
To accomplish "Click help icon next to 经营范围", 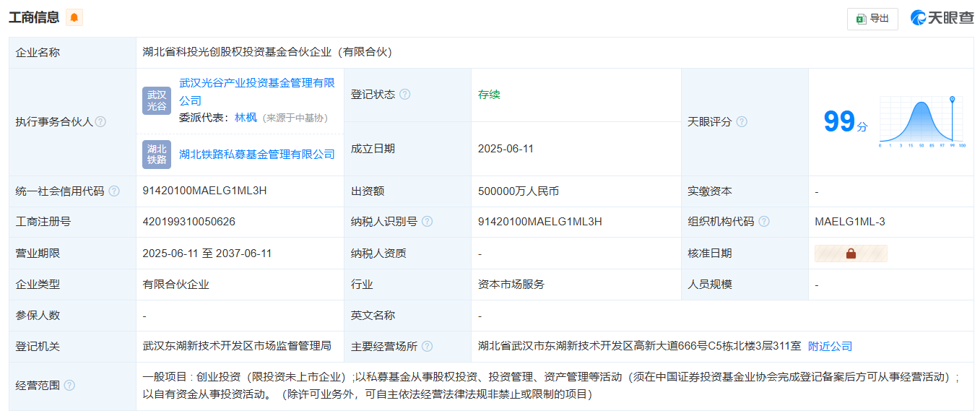I will (69, 385).
